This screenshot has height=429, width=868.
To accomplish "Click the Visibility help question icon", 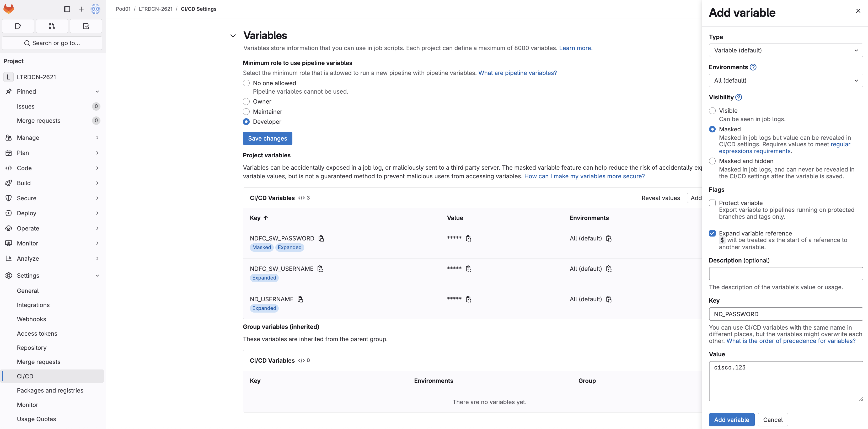I will pos(739,97).
